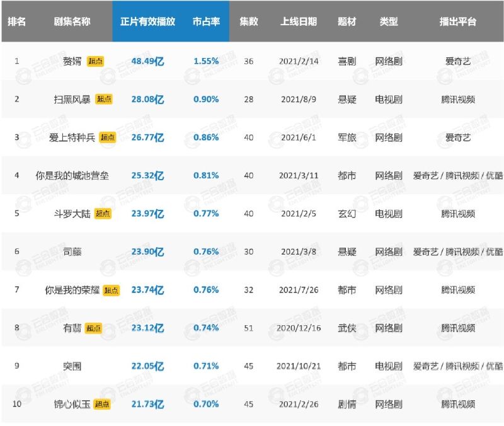The height and width of the screenshot is (426, 504).
Task: Click 爱奇艺 platform in the 赘婿 row
Action: point(457,61)
